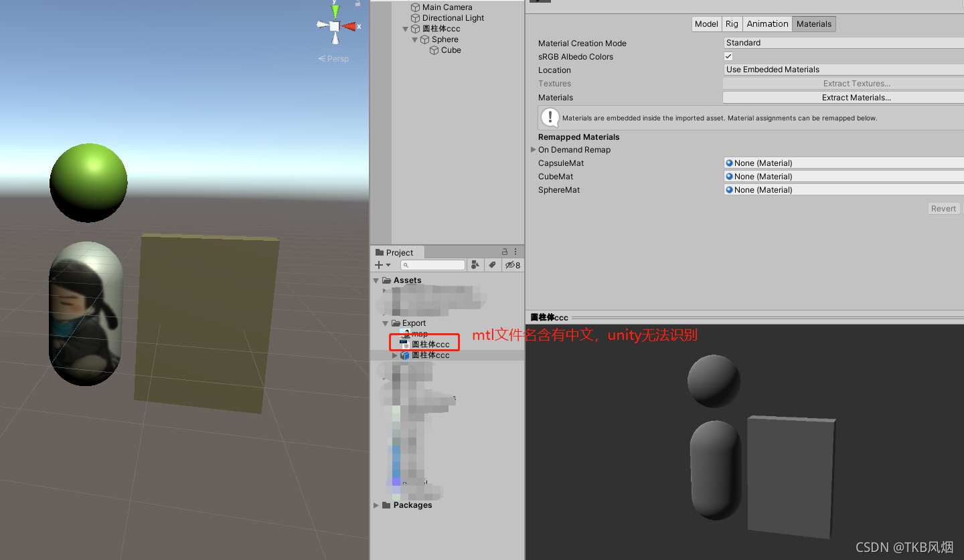Toggle the scene gizmo rotation lock

pos(358,3)
